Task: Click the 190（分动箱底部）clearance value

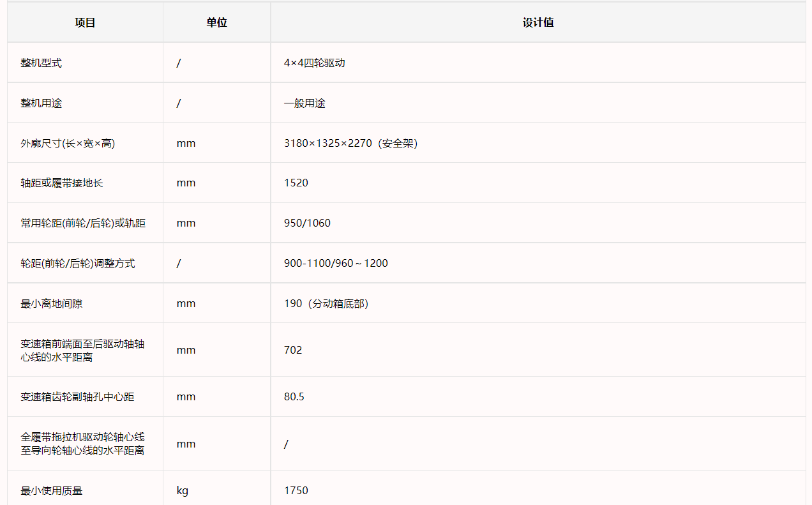Action: [x=326, y=304]
